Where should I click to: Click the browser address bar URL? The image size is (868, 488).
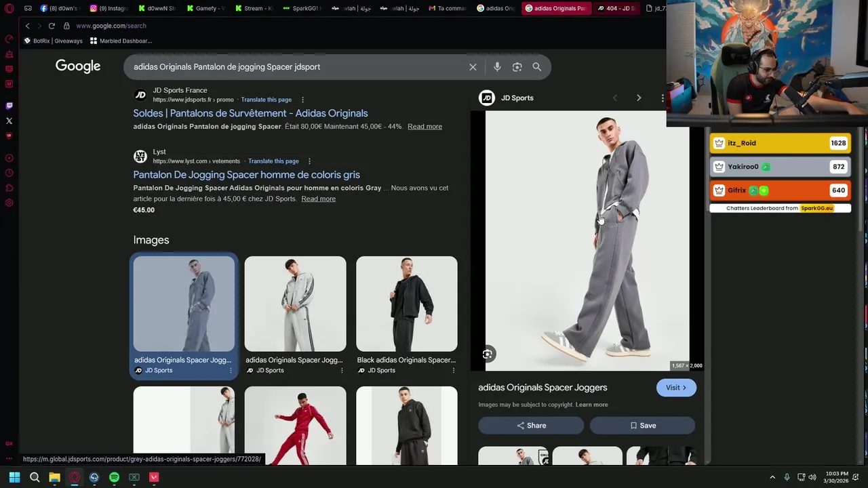(111, 26)
